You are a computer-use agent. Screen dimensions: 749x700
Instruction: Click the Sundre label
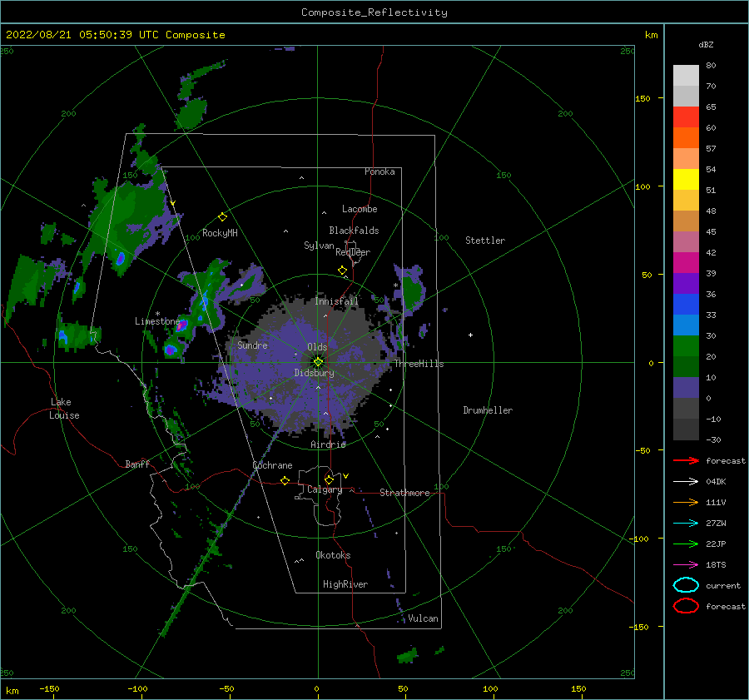(x=252, y=345)
